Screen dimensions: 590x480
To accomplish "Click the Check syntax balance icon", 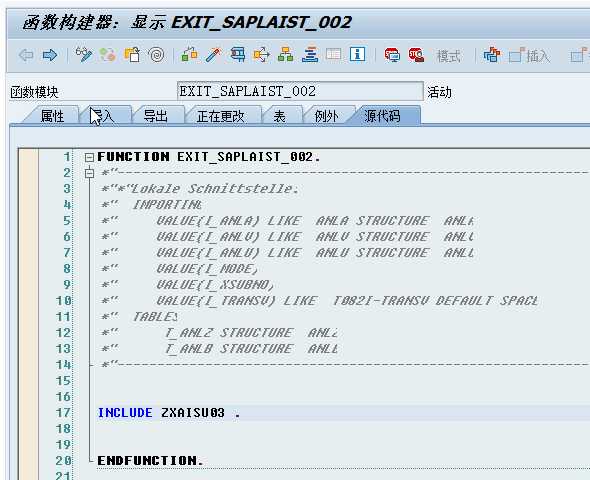I will point(189,55).
